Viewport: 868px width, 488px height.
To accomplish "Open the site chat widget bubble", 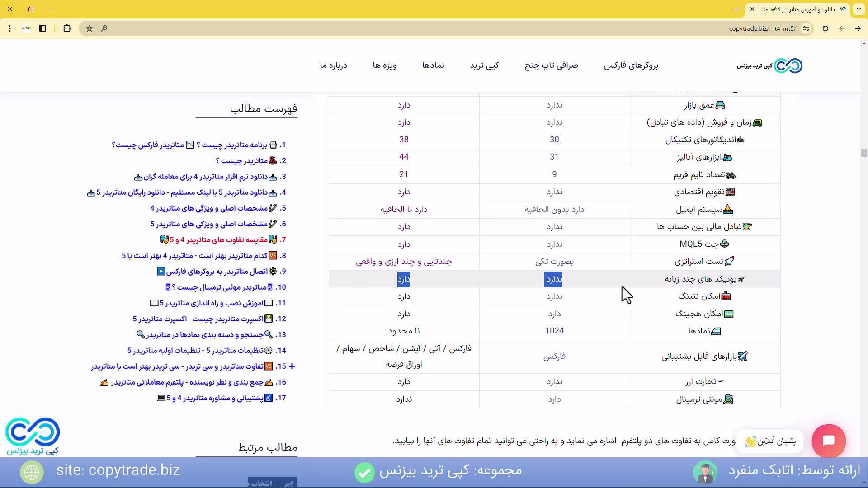I will [x=829, y=441].
